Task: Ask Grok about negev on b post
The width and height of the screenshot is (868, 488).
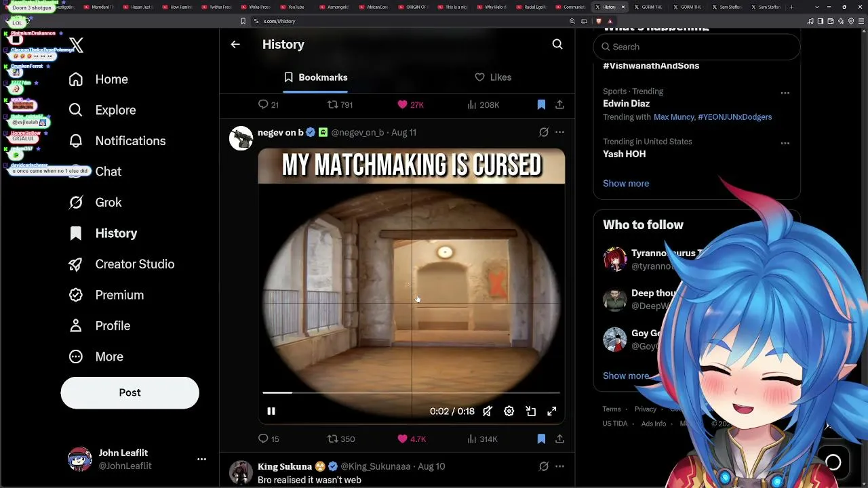Action: click(x=543, y=133)
